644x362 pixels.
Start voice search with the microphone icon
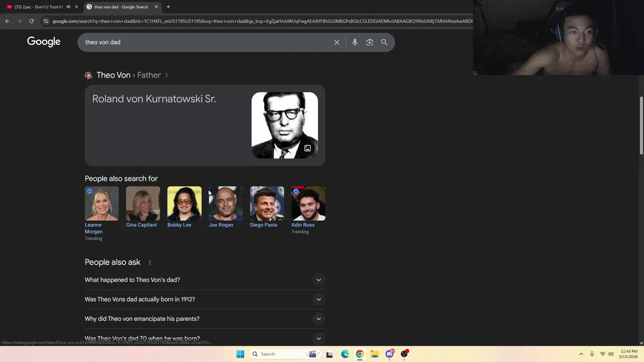pos(355,42)
